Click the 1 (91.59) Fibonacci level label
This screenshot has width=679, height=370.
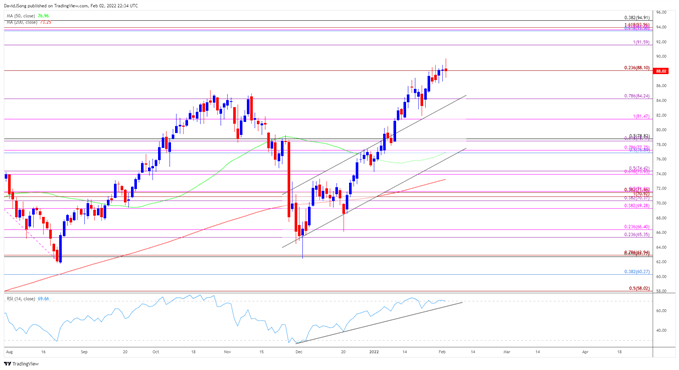[641, 42]
